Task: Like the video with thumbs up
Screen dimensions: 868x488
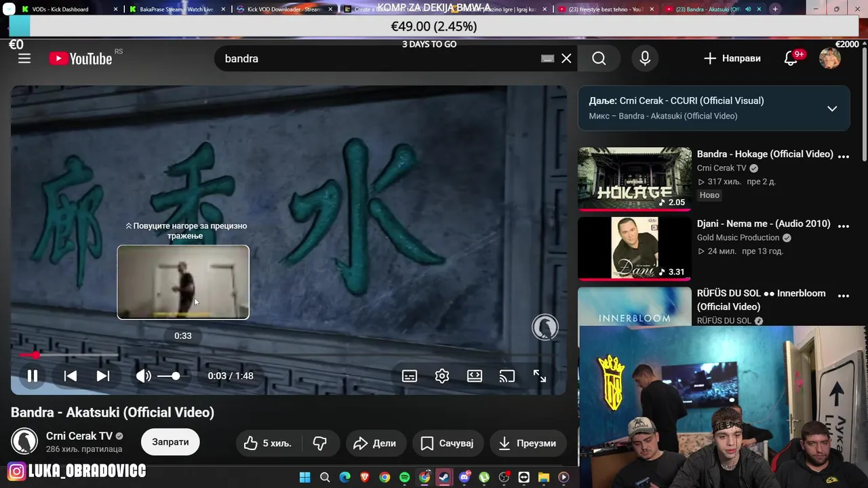Action: click(x=268, y=443)
